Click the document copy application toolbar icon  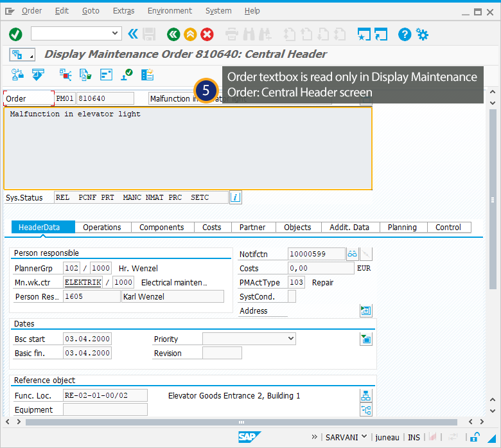point(85,75)
